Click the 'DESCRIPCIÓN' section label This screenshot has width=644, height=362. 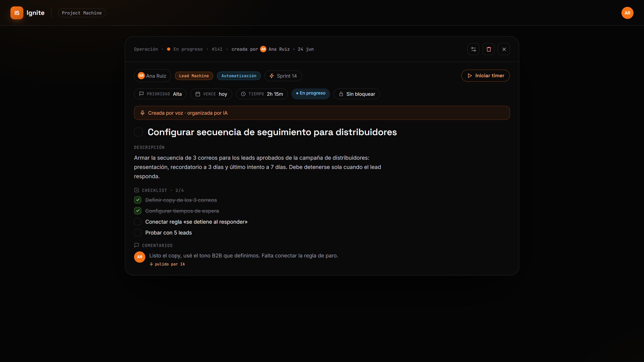coord(149,147)
